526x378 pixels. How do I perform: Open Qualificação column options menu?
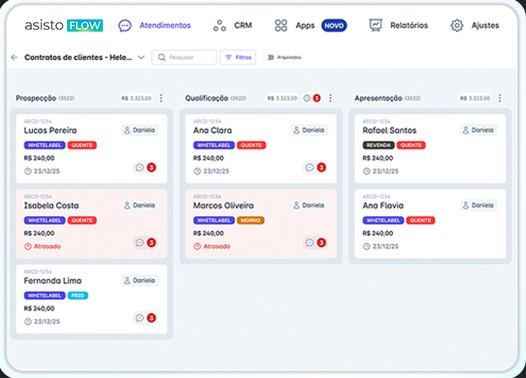(330, 98)
